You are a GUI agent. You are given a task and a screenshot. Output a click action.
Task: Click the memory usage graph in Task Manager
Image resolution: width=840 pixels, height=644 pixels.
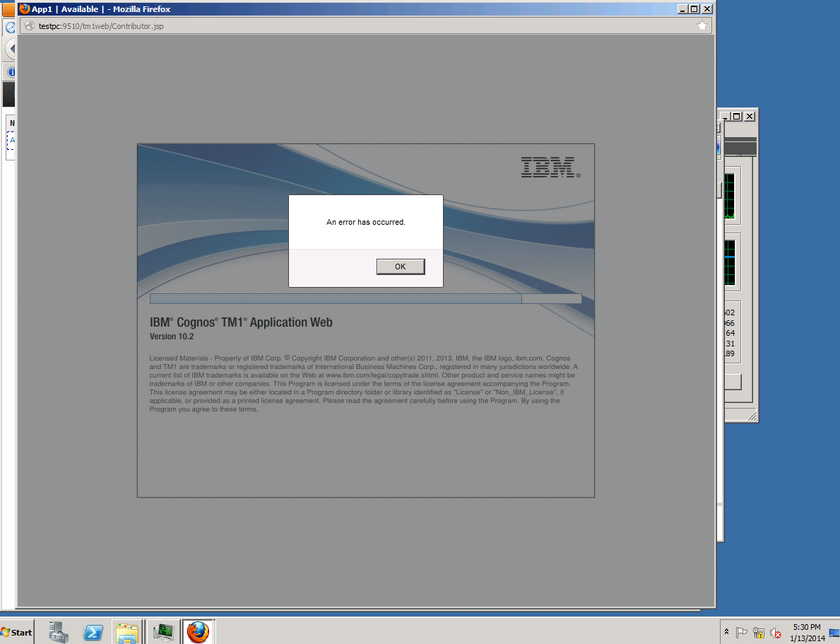pos(730,263)
